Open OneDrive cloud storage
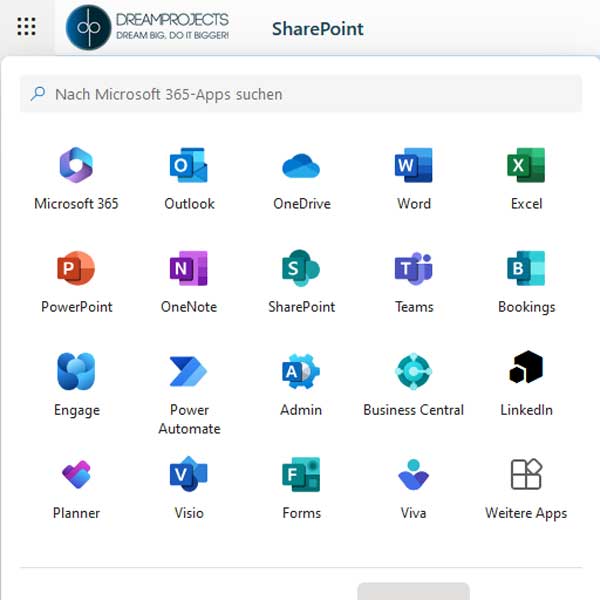600x600 pixels. click(302, 179)
